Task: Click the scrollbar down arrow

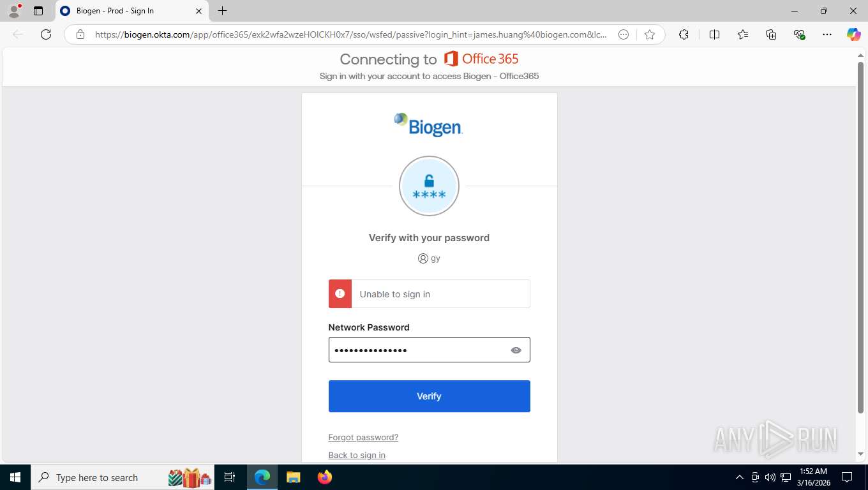Action: (860, 454)
